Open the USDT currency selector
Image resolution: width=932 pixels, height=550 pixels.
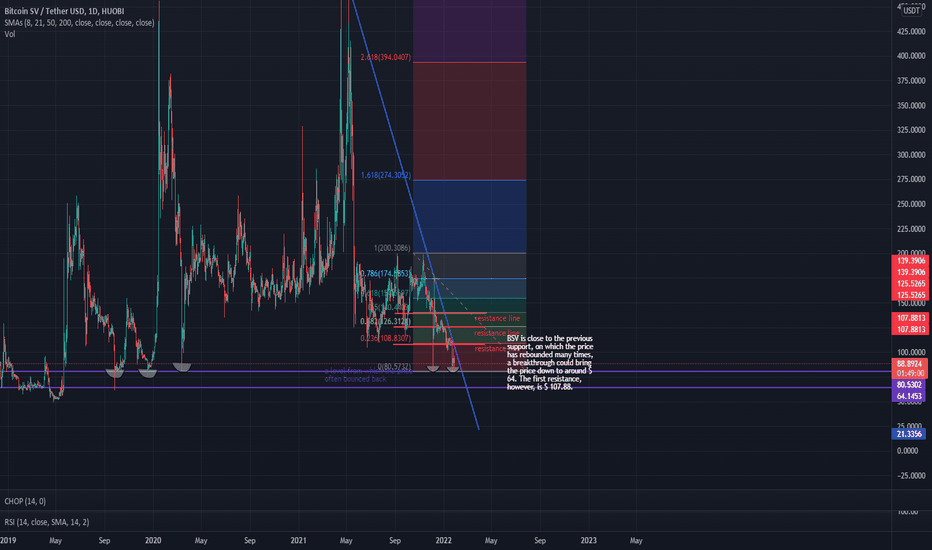(x=911, y=11)
